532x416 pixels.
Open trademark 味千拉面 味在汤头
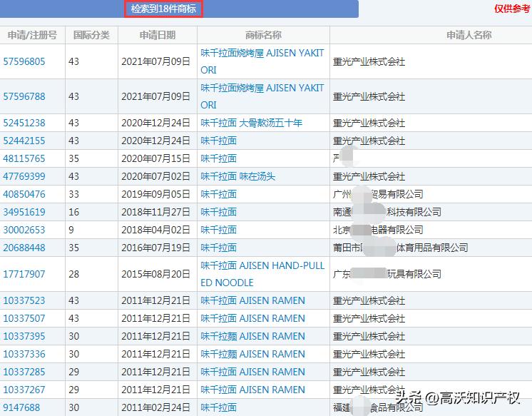(x=237, y=176)
